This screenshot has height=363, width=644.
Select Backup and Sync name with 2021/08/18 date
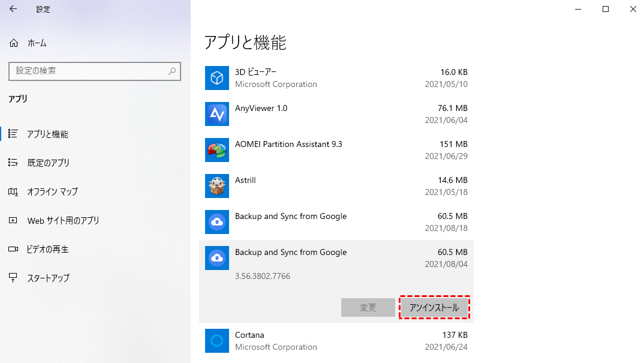point(291,216)
